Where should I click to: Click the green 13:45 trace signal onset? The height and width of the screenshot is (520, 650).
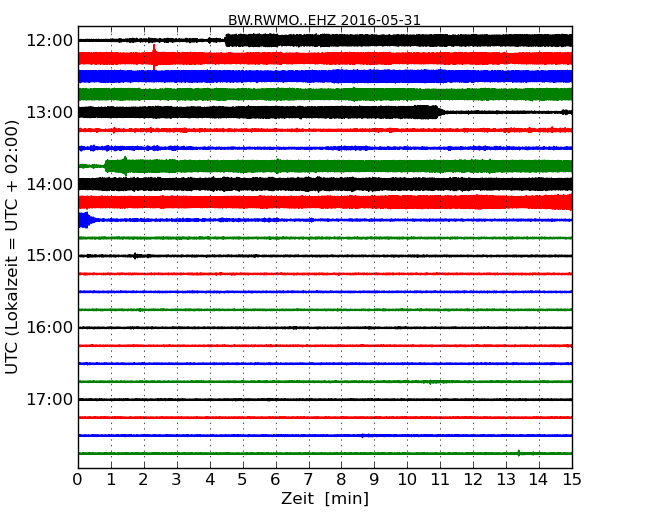(106, 166)
